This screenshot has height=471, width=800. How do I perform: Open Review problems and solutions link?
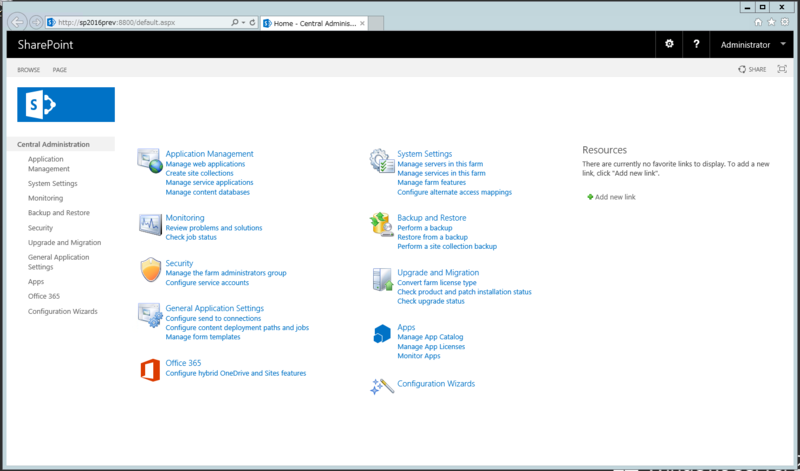[x=214, y=228]
